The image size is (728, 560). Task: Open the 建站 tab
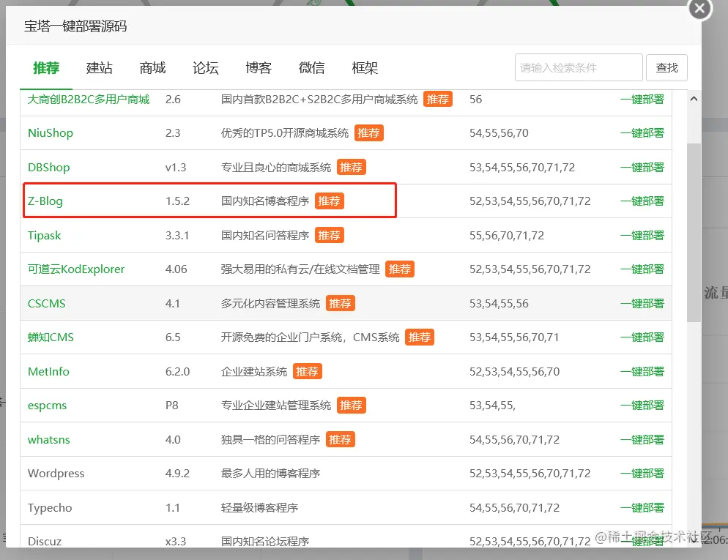point(100,68)
